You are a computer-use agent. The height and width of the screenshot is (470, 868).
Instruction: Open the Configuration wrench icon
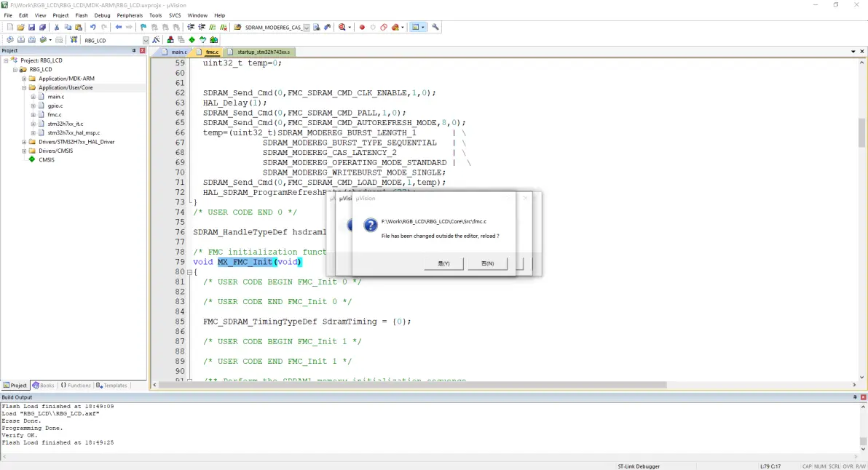(x=435, y=28)
